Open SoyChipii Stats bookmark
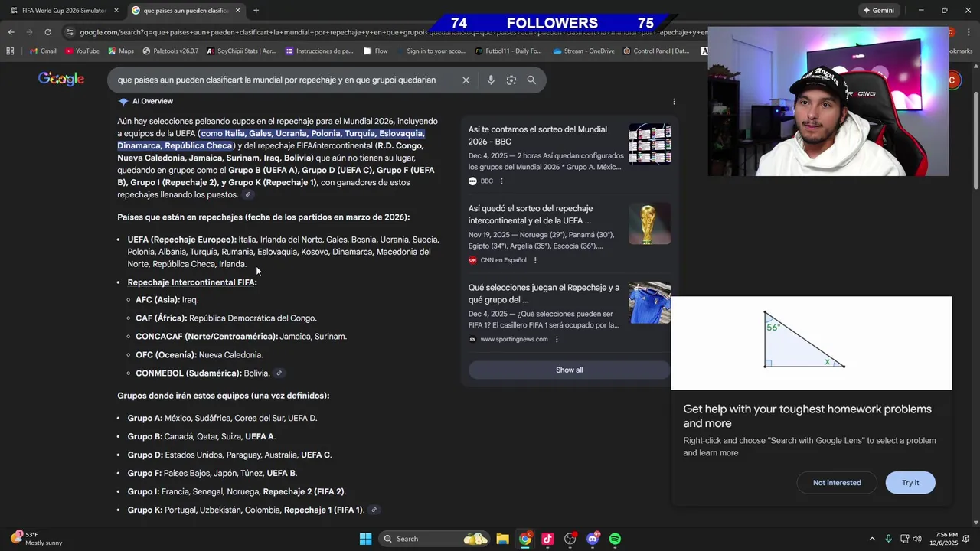 pyautogui.click(x=241, y=51)
